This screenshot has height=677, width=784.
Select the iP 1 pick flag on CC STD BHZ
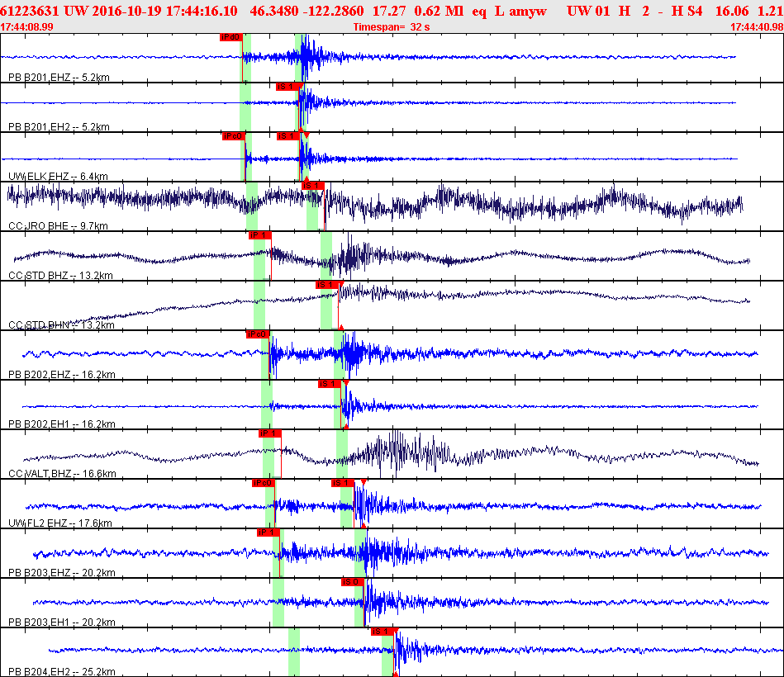coord(260,234)
